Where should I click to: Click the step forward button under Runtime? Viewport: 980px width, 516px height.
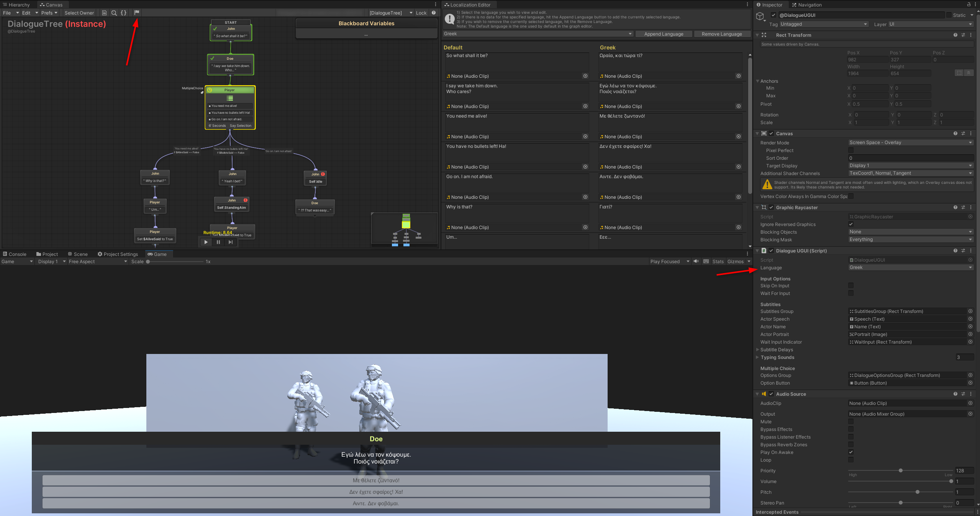[x=230, y=242]
